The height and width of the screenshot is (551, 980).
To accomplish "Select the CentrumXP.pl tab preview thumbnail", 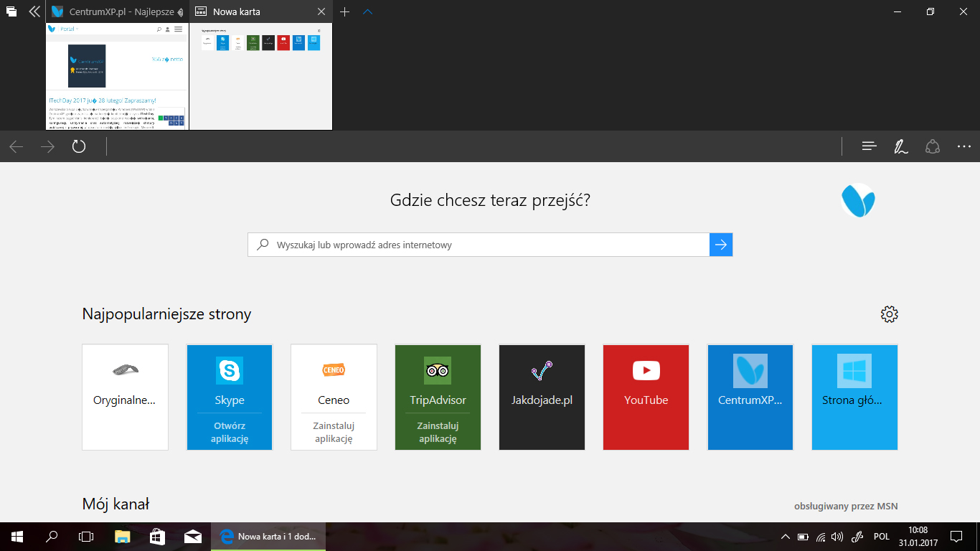I will point(117,76).
